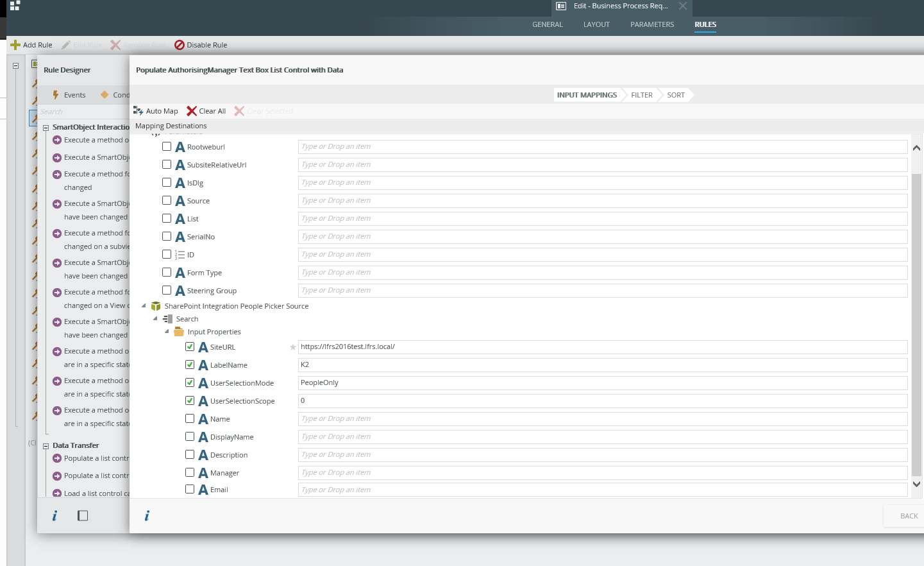Click the arrow icon beside 'Load a list control'
This screenshot has width=924, height=566.
coord(57,493)
